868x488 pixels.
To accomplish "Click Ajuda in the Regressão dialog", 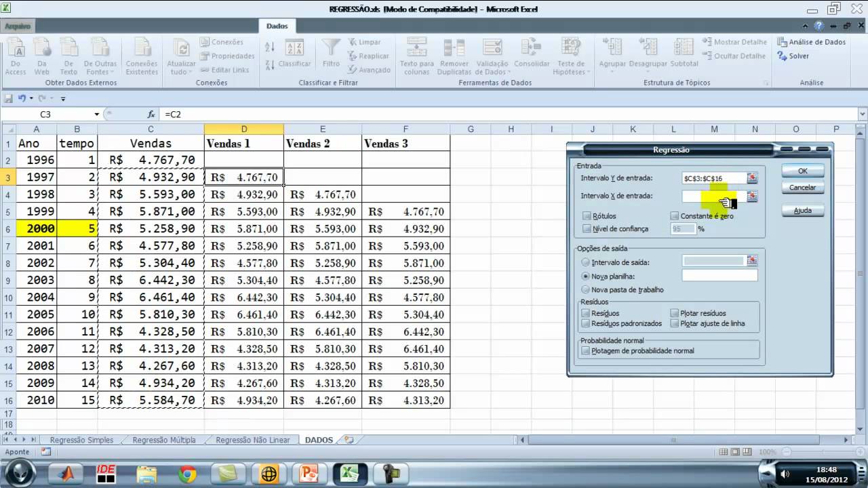I will [x=803, y=210].
